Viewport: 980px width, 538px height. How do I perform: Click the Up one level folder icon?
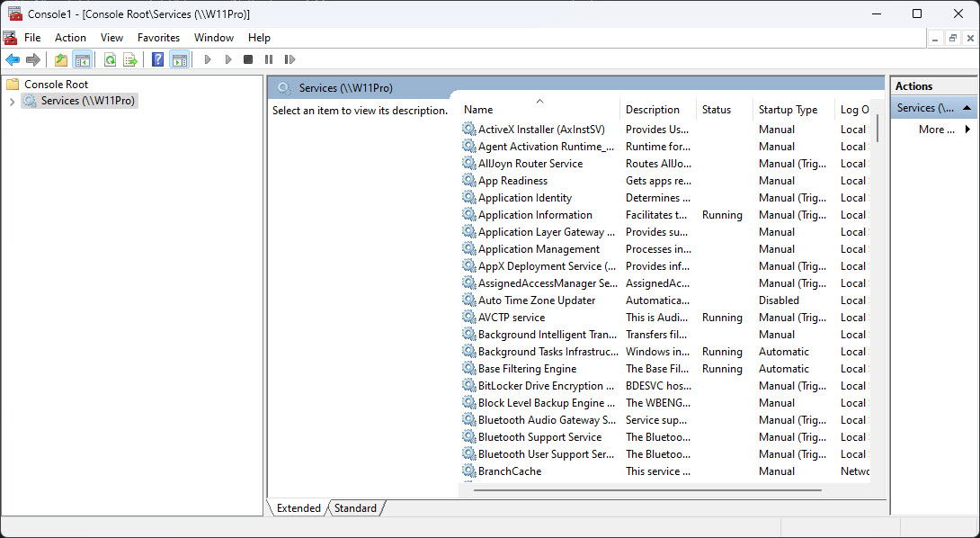click(60, 59)
